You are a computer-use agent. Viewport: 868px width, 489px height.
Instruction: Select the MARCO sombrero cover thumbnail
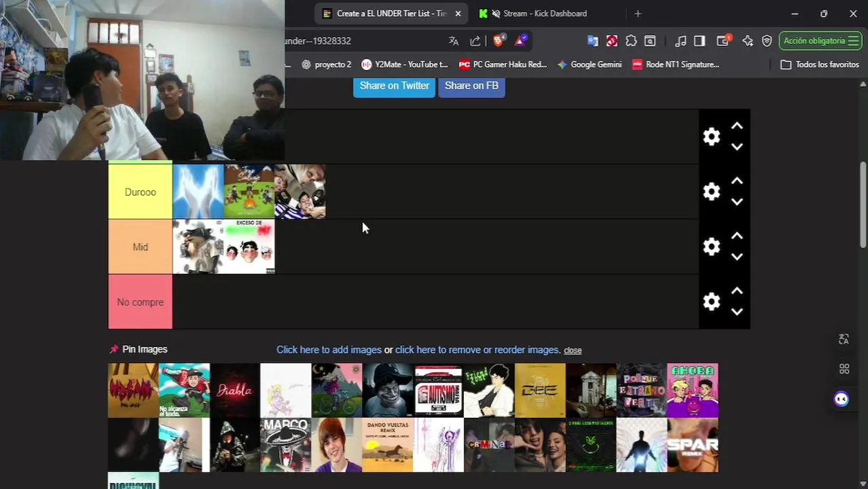coord(286,445)
